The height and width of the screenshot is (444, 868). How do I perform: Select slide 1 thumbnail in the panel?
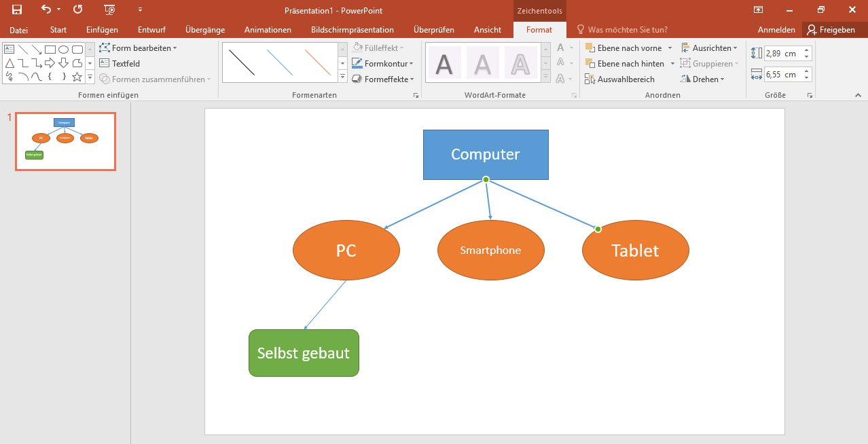pyautogui.click(x=65, y=141)
